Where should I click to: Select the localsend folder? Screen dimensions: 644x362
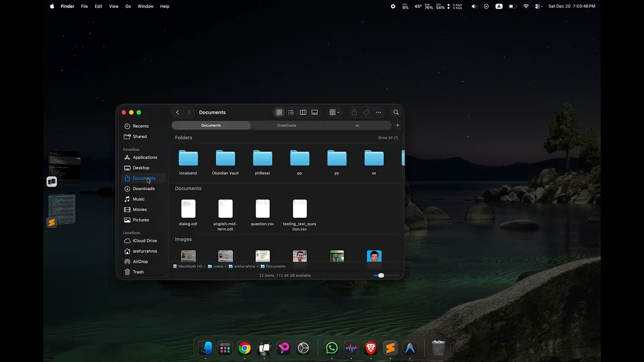(188, 158)
